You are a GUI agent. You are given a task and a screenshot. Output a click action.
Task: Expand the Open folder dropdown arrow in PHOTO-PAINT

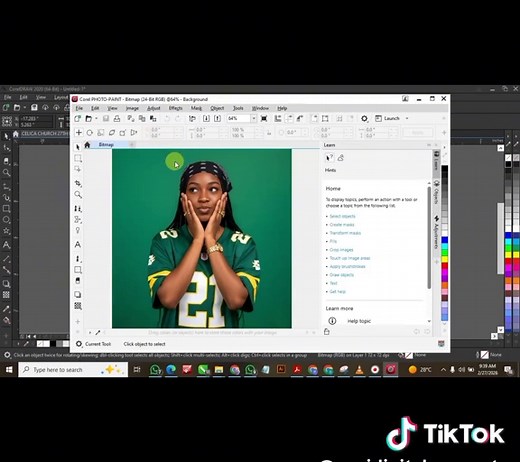pyautogui.click(x=96, y=119)
